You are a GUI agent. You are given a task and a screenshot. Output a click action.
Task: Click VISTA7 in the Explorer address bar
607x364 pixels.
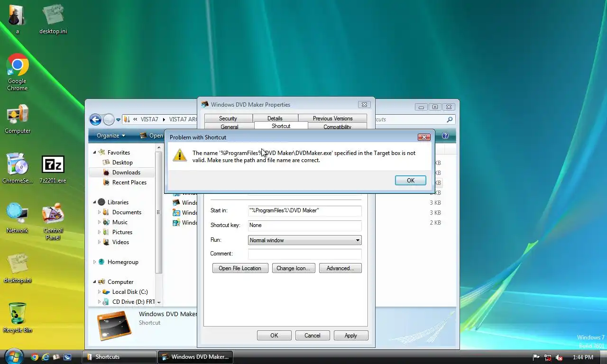[149, 119]
